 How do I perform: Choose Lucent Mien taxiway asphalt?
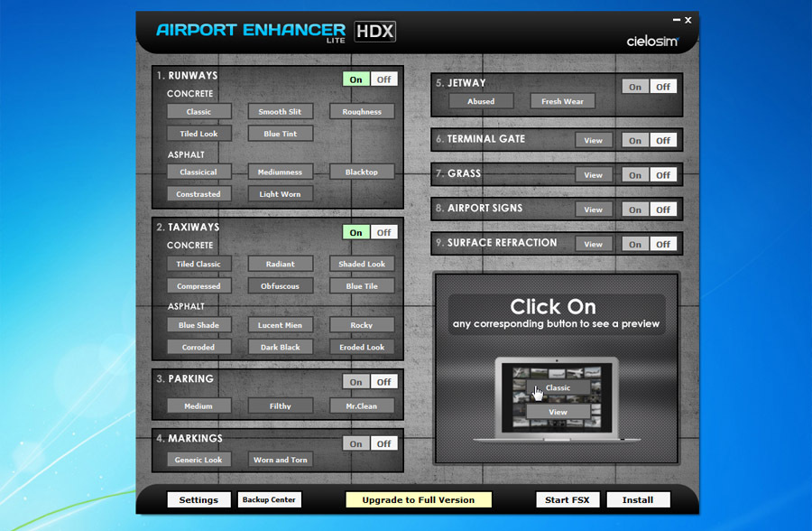coord(281,325)
